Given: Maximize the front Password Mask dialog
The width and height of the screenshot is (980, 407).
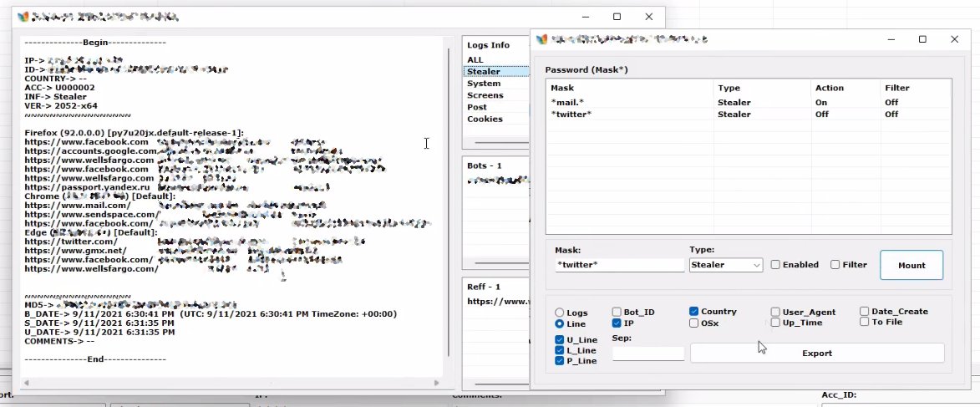Looking at the screenshot, I should click(x=922, y=39).
